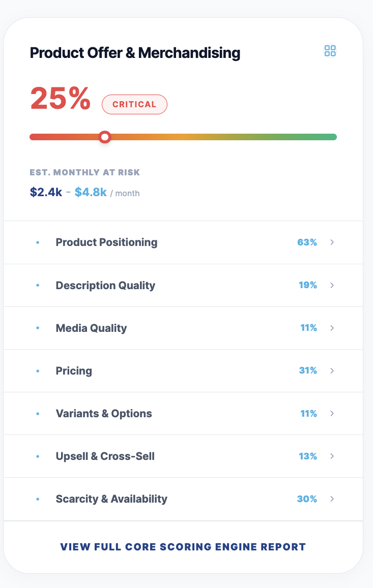
Task: Click the Pricing row label
Action: pyautogui.click(x=74, y=371)
